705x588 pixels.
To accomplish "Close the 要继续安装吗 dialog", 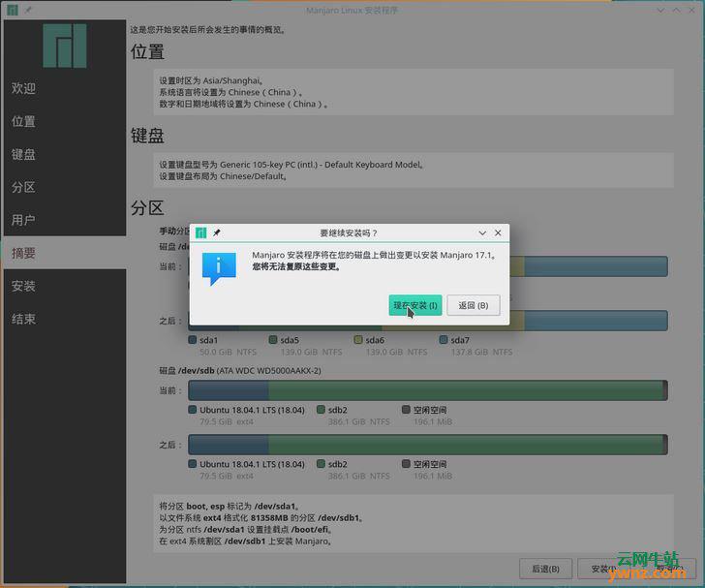I will (498, 233).
